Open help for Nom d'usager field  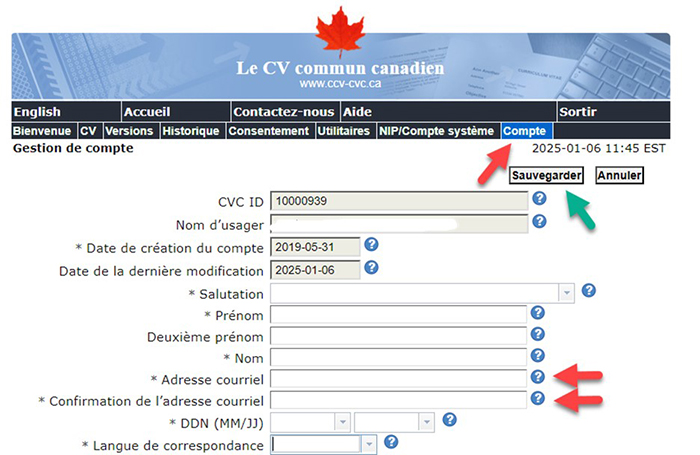(x=539, y=221)
